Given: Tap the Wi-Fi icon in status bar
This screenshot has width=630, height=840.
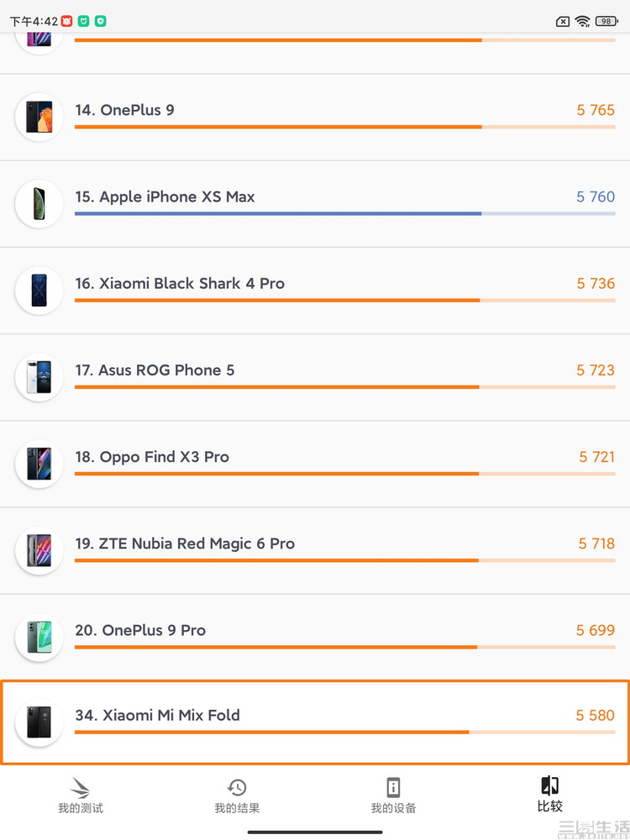Looking at the screenshot, I should [x=582, y=22].
